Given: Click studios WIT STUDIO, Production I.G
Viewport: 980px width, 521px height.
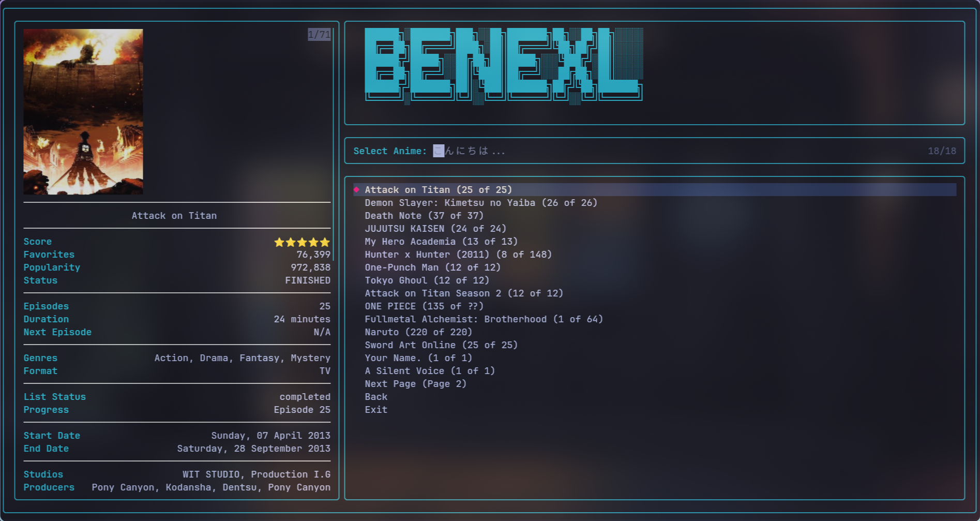Looking at the screenshot, I should [257, 474].
